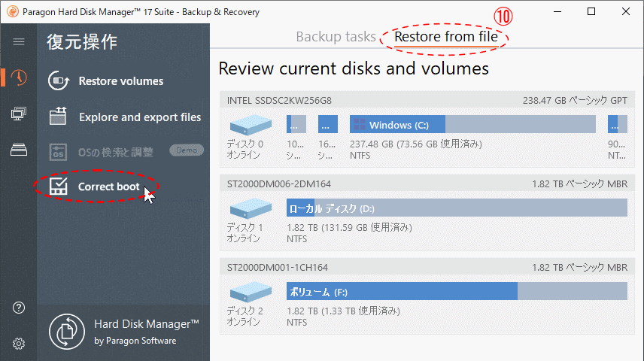Click the Explore and export files icon
Image resolution: width=644 pixels, height=361 pixels.
tap(59, 117)
